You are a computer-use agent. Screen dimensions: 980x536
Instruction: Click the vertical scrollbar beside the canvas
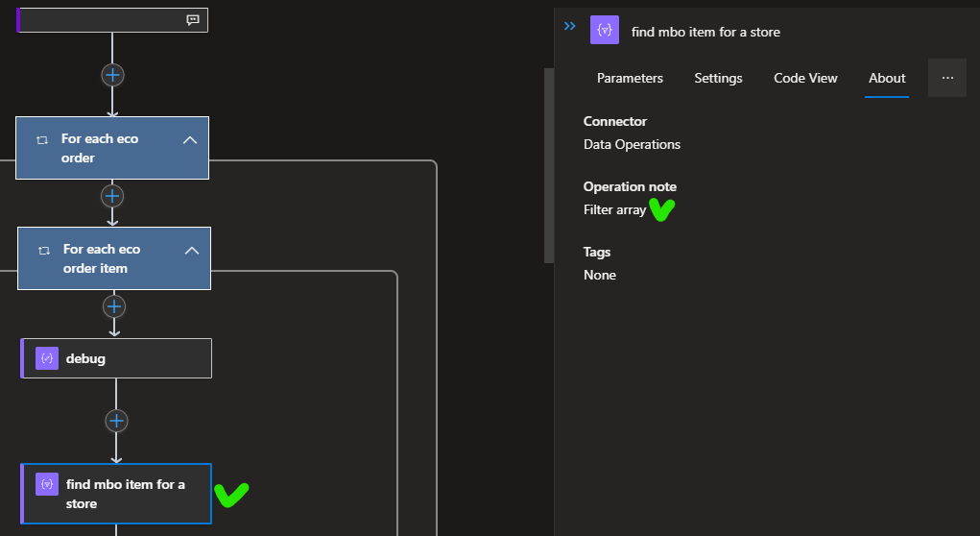click(x=549, y=166)
